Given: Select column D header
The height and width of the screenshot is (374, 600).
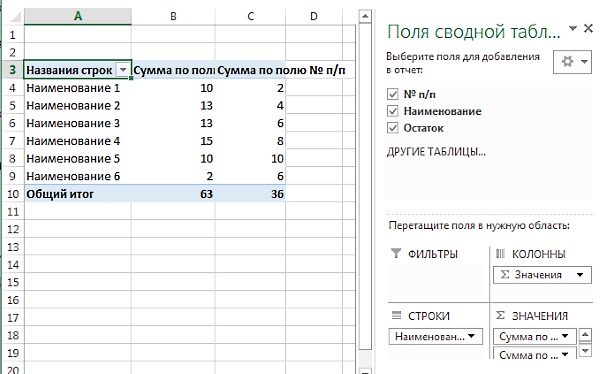Looking at the screenshot, I should click(x=314, y=16).
